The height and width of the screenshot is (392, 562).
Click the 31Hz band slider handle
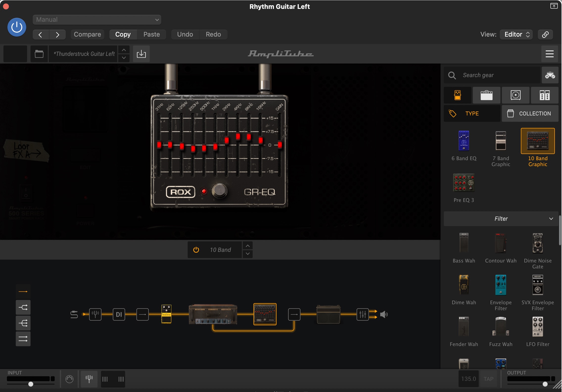[x=159, y=145]
